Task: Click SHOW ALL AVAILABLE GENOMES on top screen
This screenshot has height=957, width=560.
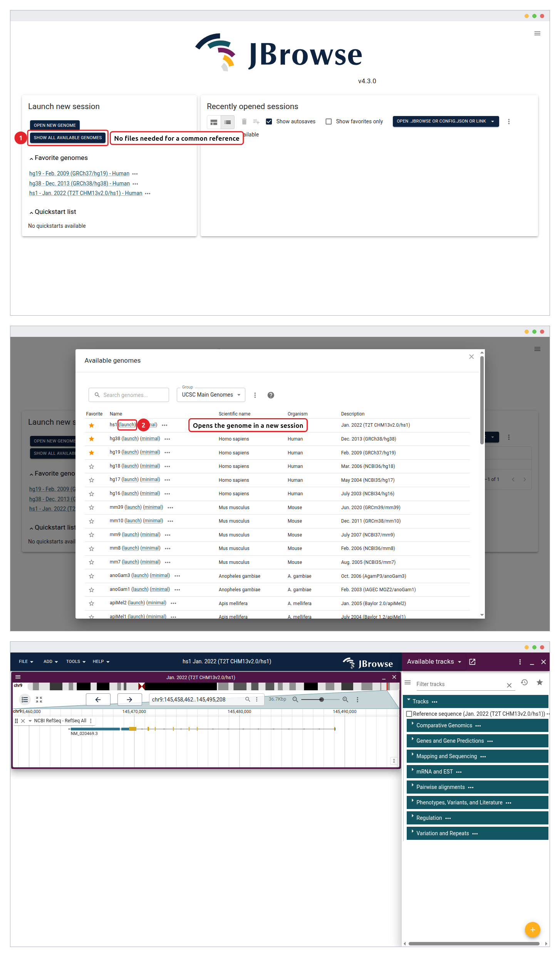Action: click(68, 138)
